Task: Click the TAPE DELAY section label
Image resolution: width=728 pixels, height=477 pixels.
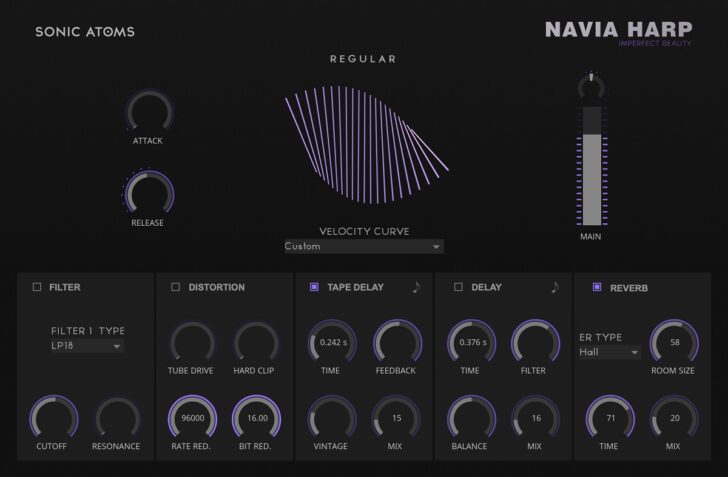Action: [x=355, y=288]
